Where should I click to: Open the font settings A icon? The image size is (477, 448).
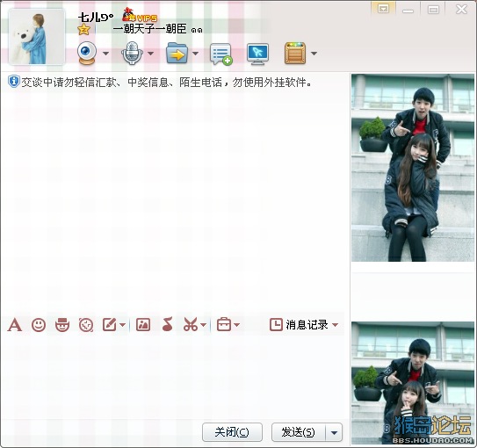click(15, 325)
